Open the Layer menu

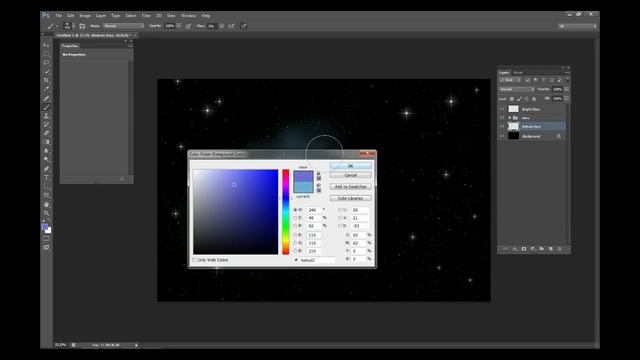[101, 16]
